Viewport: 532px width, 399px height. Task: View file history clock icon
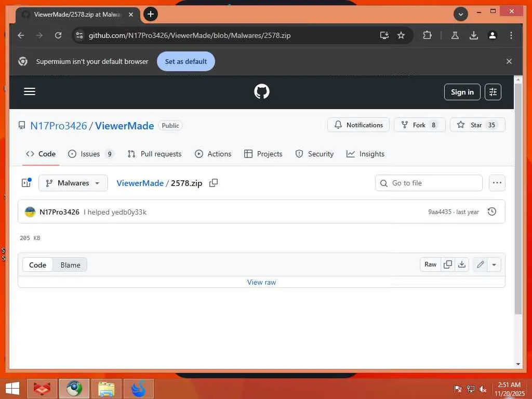coord(492,212)
